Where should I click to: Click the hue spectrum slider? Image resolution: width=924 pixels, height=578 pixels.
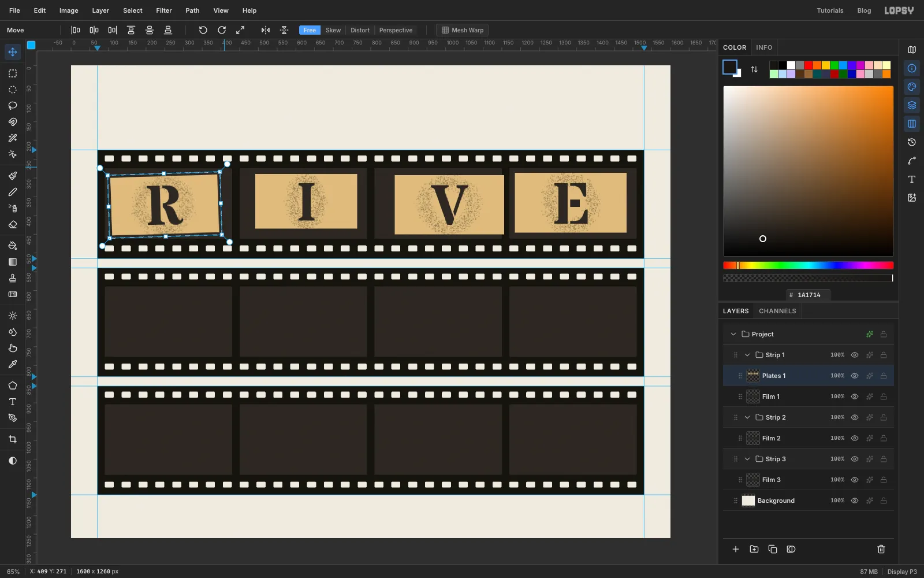point(808,265)
